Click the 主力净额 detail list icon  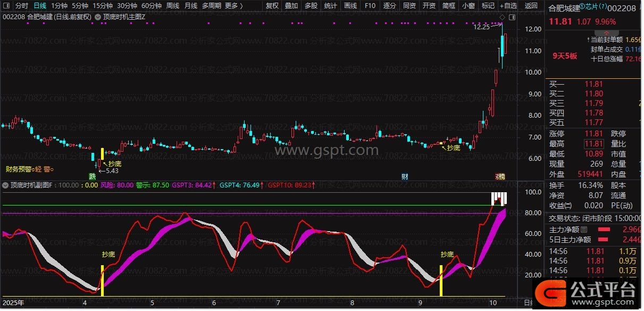click(x=584, y=230)
